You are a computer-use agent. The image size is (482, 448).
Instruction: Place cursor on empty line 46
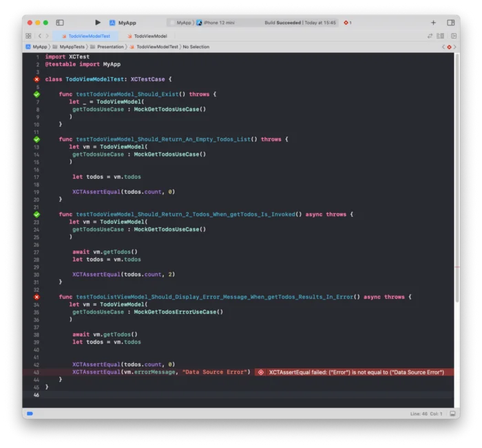[x=238, y=395]
